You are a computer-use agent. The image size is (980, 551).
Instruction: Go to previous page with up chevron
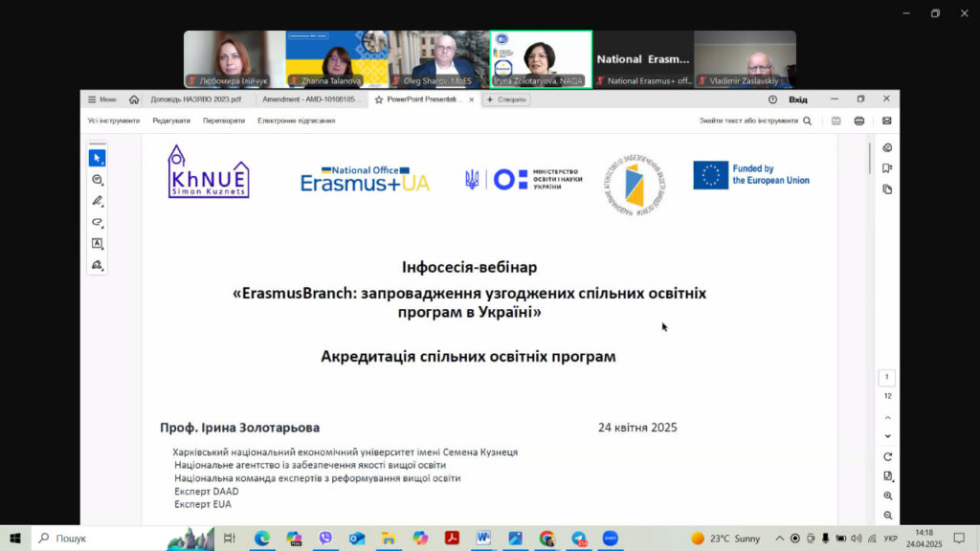pos(887,417)
